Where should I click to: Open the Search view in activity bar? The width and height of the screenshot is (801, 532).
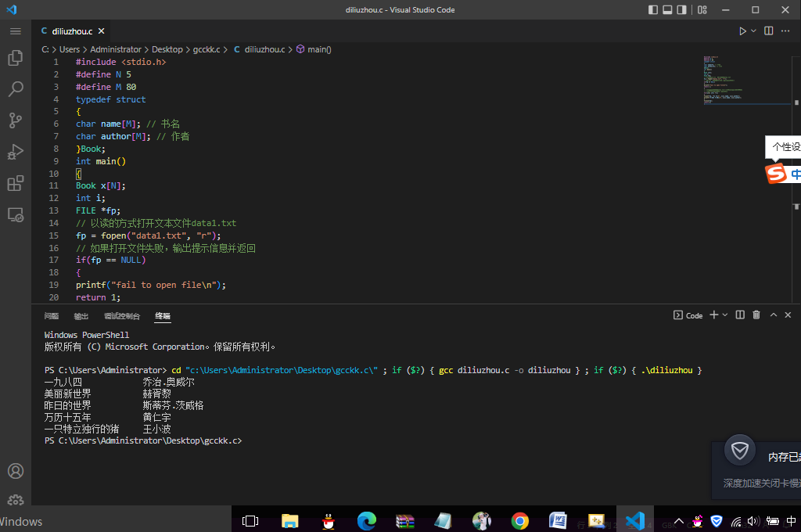click(x=15, y=89)
